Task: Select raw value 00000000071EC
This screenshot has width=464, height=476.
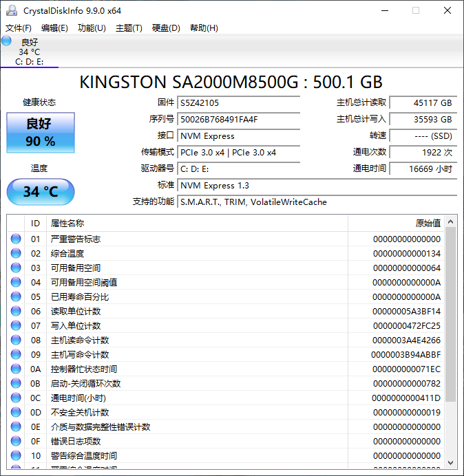Action: [407, 369]
